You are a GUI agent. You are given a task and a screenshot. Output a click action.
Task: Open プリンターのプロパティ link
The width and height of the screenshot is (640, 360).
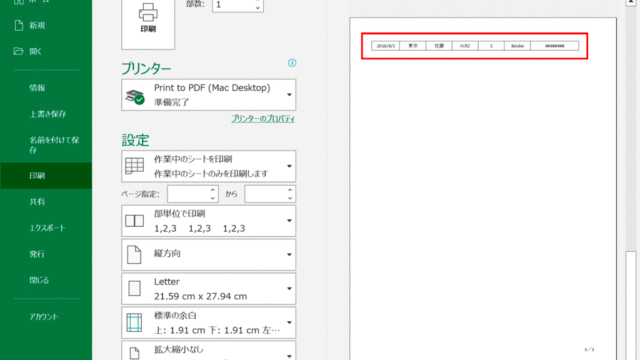pos(263,119)
